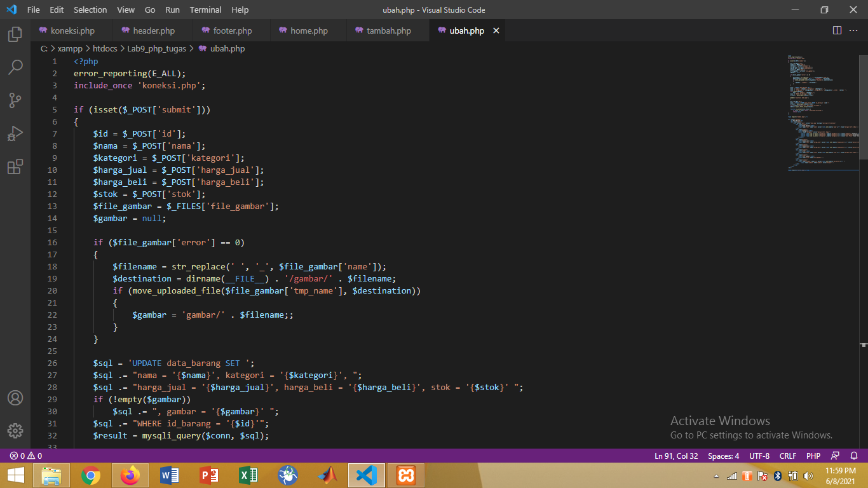868x488 pixels.
Task: Open MATLAB from the taskbar
Action: coord(327,475)
